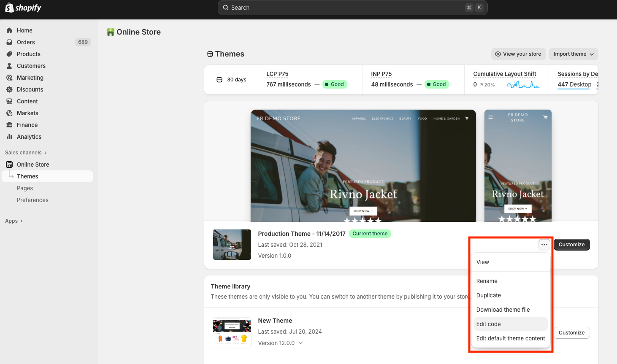Open Products using the tag icon
Screen dimensions: 617x364
[x=9, y=54]
